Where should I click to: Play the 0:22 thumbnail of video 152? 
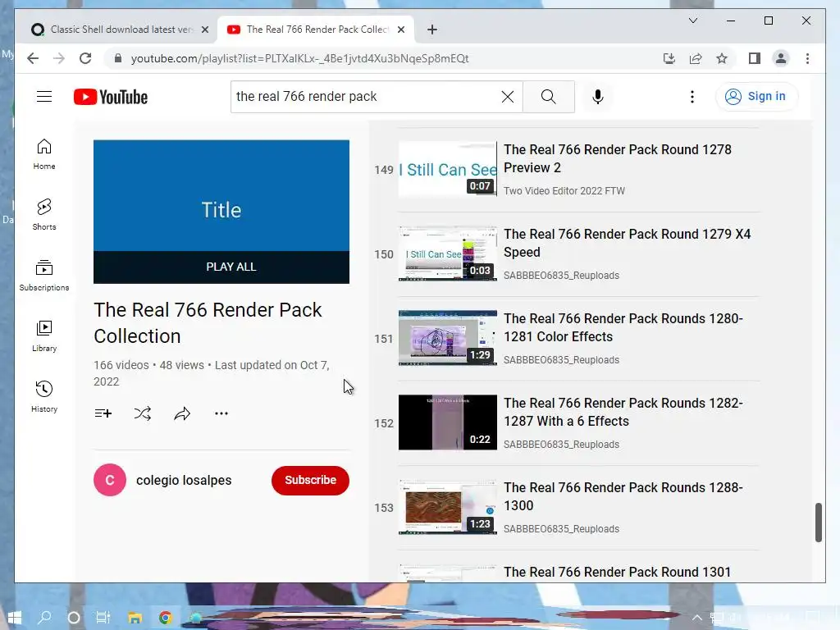[448, 422]
